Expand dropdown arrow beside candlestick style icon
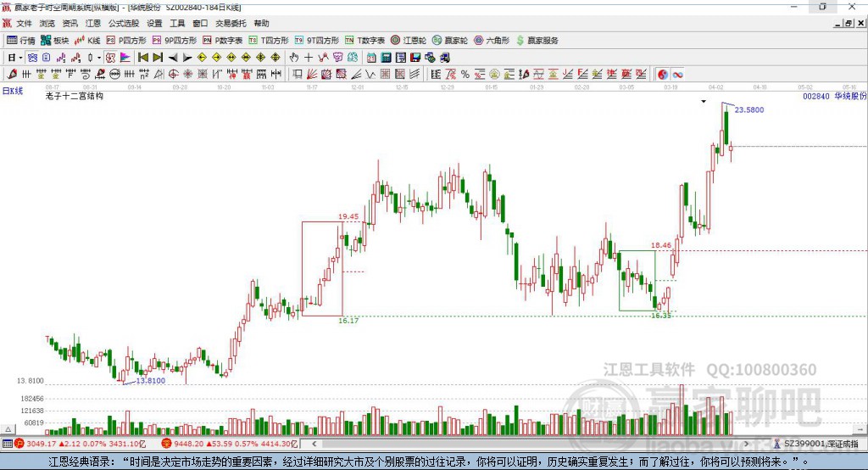The width and height of the screenshot is (868, 470). [99, 58]
